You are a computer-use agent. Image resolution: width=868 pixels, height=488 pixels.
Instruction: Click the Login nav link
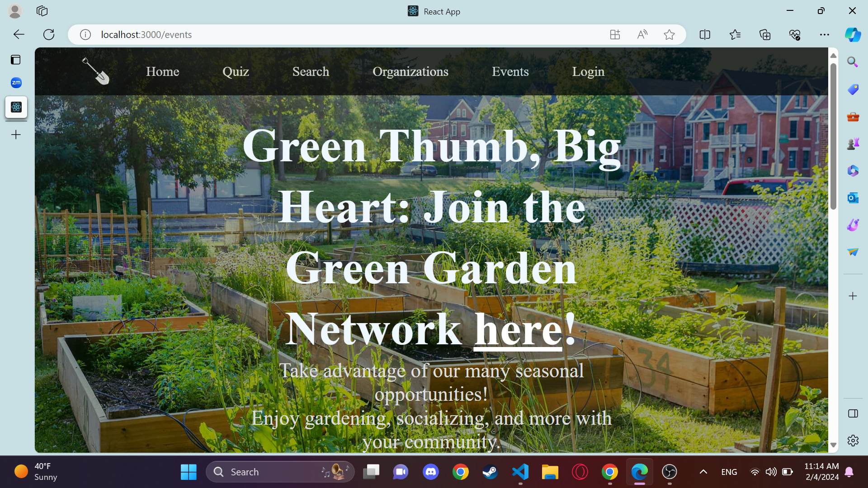[x=588, y=71]
